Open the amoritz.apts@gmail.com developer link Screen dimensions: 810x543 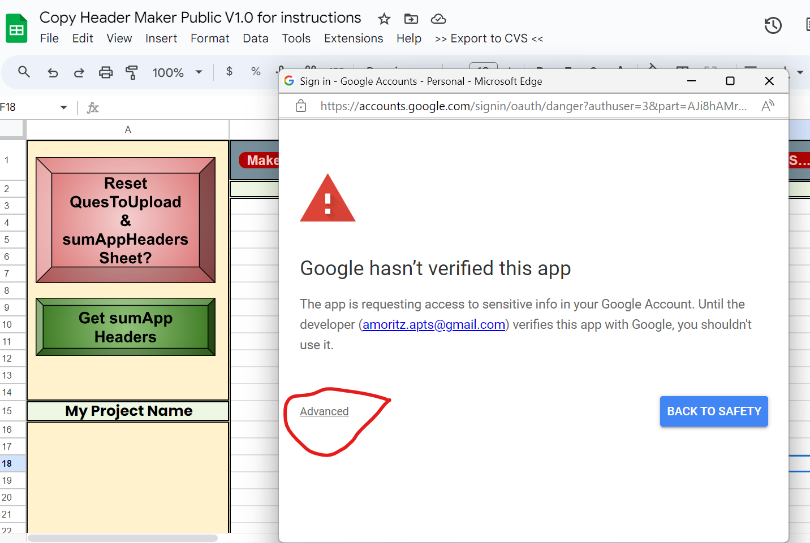point(434,324)
